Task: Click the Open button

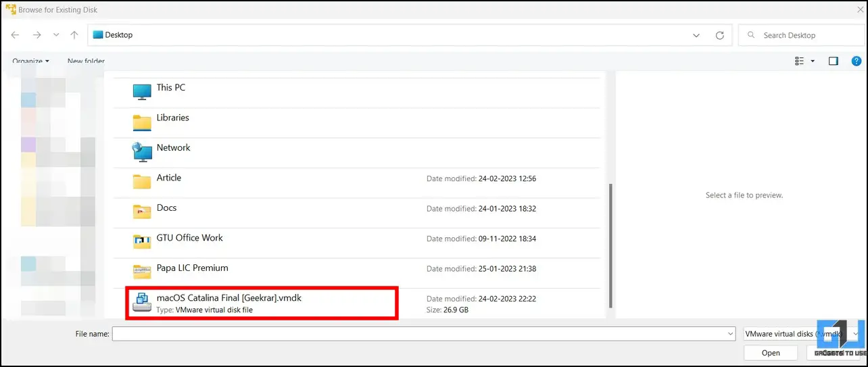Action: click(x=771, y=353)
